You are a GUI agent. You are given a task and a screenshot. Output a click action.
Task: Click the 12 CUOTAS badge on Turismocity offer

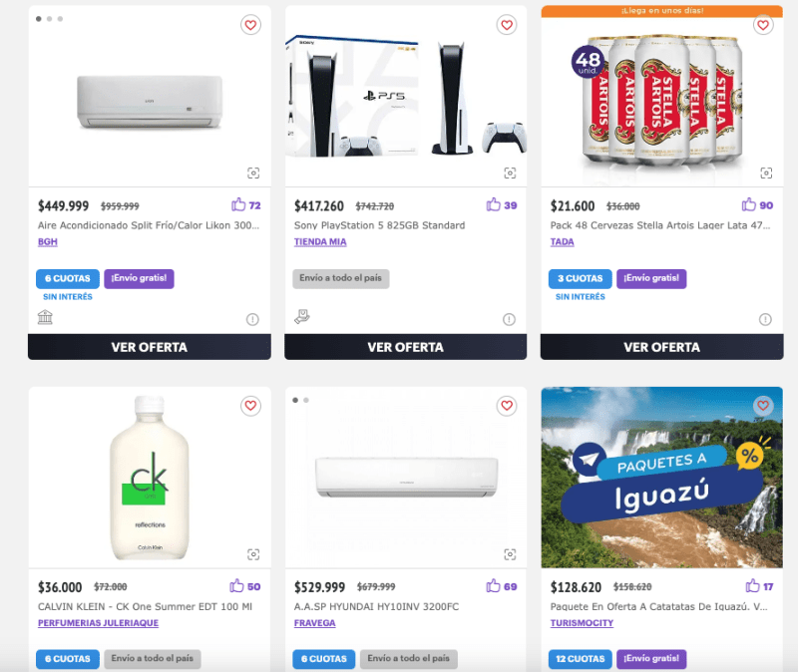tap(581, 659)
